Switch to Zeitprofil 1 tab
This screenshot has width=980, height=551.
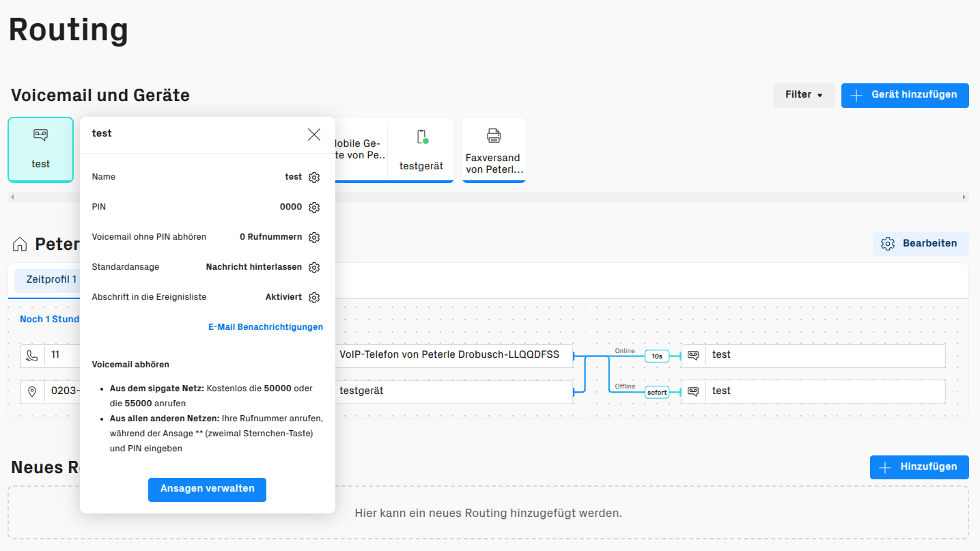tap(48, 280)
